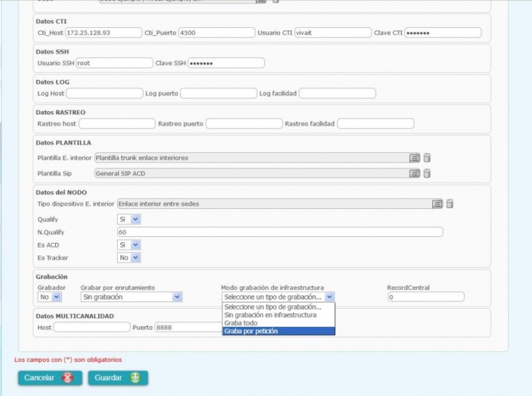This screenshot has width=532, height=396.
Task: Focus the Usuario CTI field
Action: [x=333, y=33]
